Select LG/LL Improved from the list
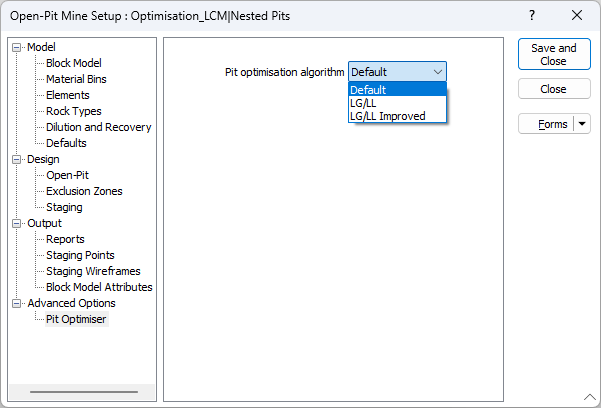This screenshot has height=408, width=601. tap(397, 116)
